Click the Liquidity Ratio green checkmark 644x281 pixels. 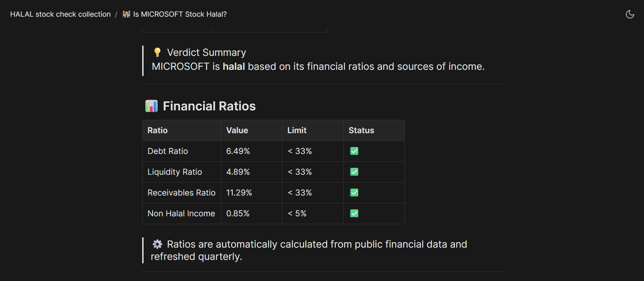[x=354, y=172]
